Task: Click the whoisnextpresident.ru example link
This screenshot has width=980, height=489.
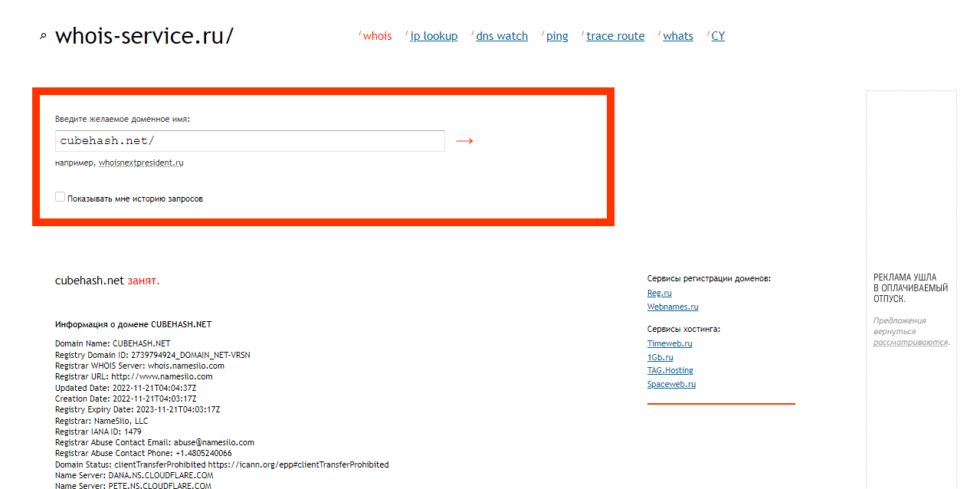Action: coord(141,163)
